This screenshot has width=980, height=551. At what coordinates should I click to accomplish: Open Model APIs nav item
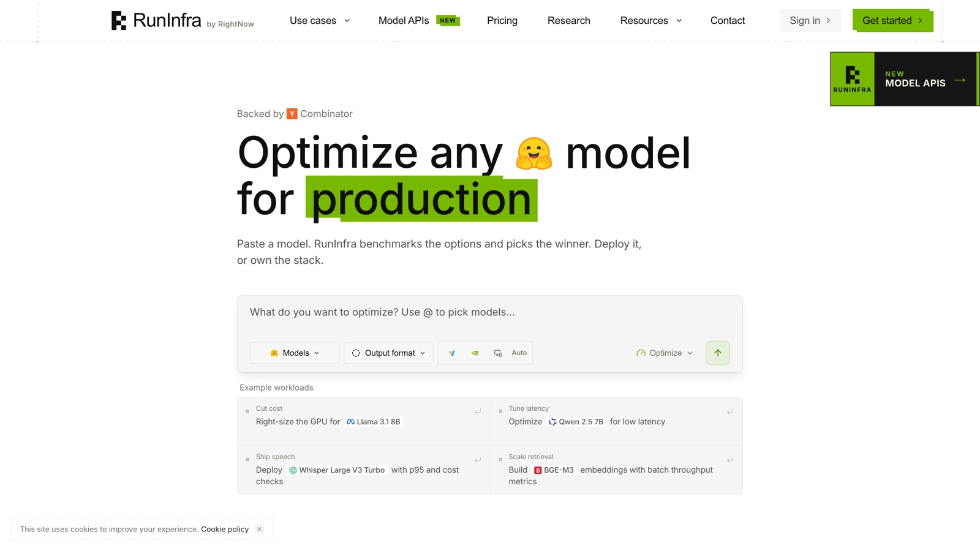click(x=419, y=20)
